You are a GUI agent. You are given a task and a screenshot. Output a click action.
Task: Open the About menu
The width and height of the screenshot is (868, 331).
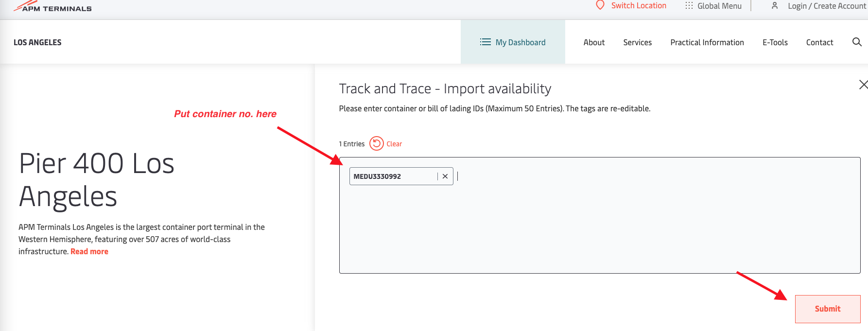click(594, 42)
